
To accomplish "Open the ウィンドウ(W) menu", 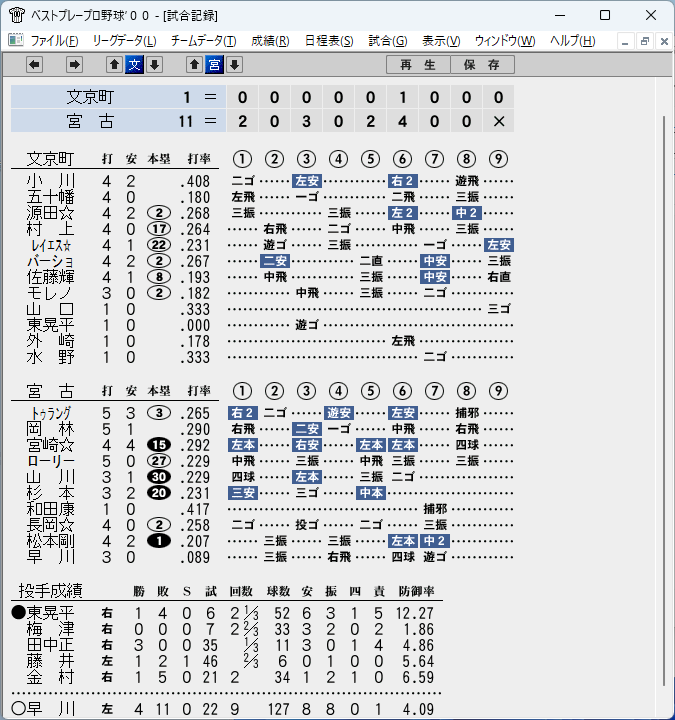I will (505, 41).
